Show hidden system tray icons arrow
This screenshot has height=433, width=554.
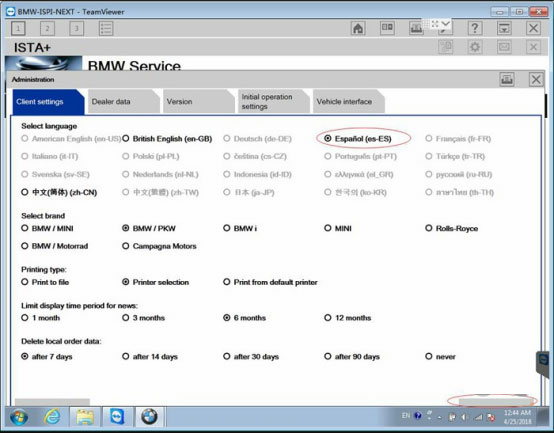point(440,417)
